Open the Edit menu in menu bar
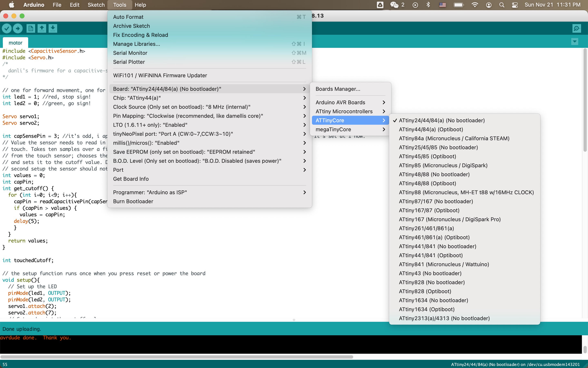 [75, 5]
